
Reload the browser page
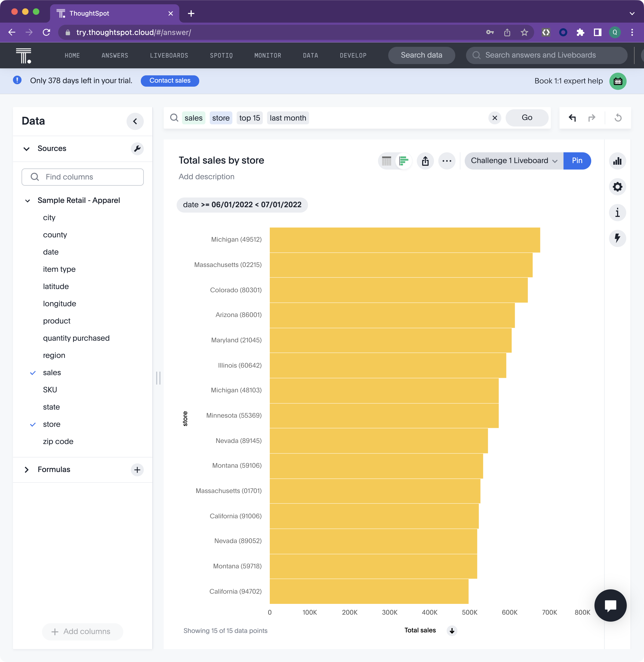(46, 32)
